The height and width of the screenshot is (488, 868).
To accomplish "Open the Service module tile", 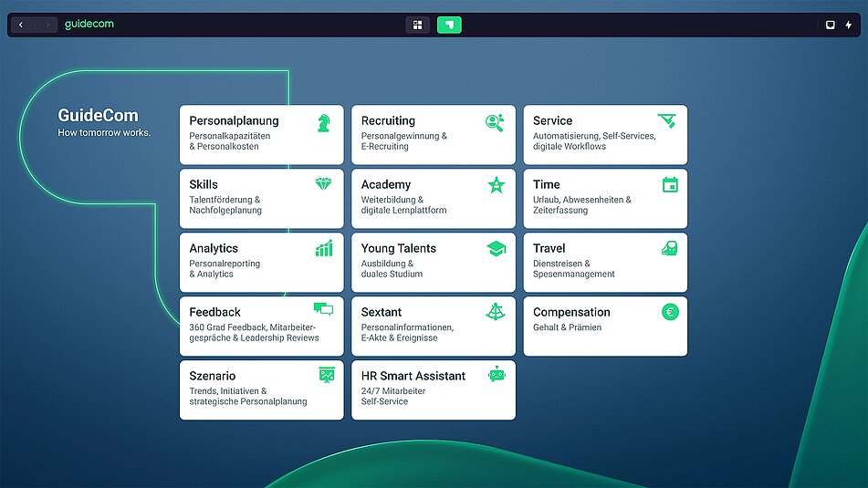I will (605, 134).
